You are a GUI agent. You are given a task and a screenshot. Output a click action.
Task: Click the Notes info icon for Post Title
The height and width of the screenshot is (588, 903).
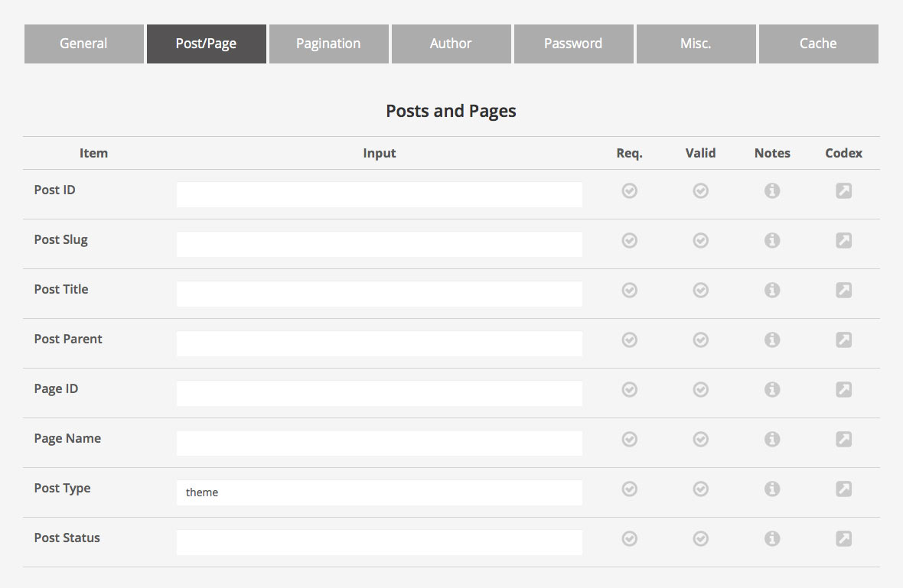pyautogui.click(x=771, y=290)
